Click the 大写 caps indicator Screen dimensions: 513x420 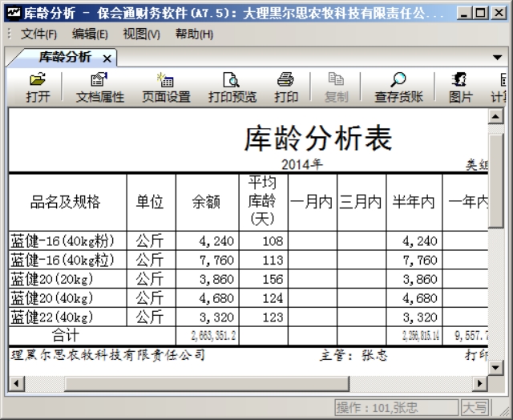point(475,407)
